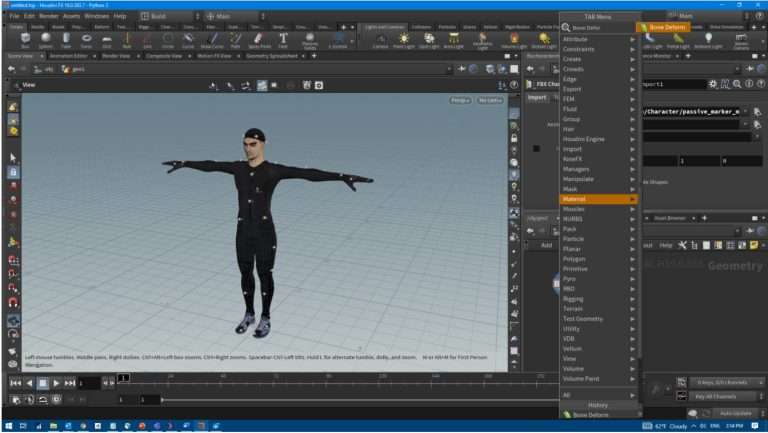This screenshot has width=768, height=433.
Task: Expand the Constraints submenu in TAB menu
Action: (x=599, y=49)
